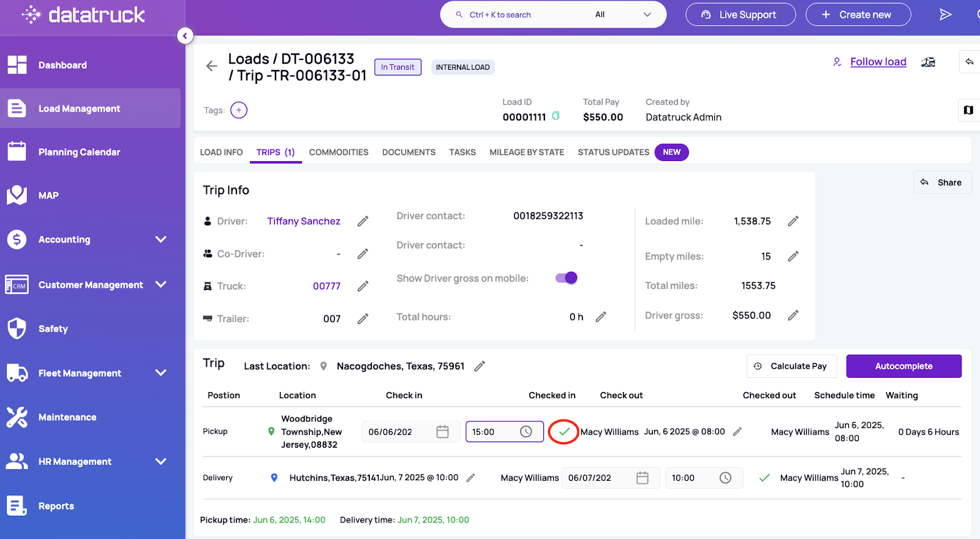
Task: Edit Last Location pencil icon
Action: click(480, 366)
